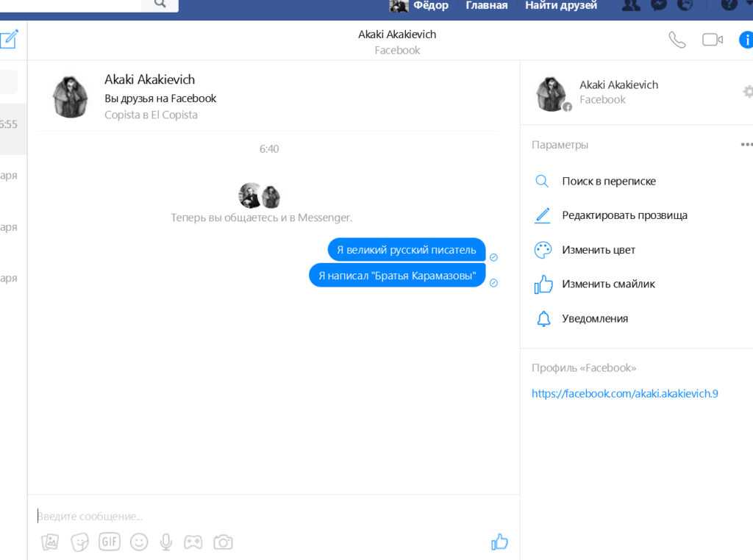The height and width of the screenshot is (560, 753).
Task: Select Изменить смайлик option
Action: 608,284
